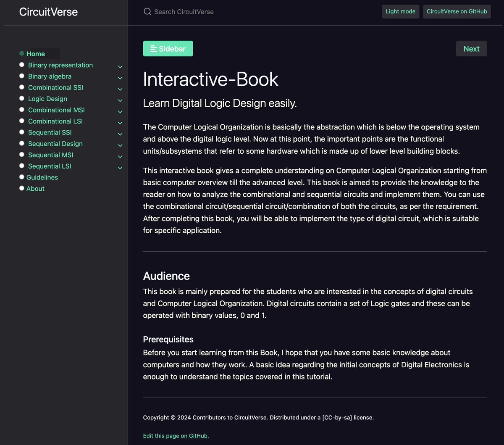504x445 pixels.
Task: Click the CircuitVerse logo
Action: coord(48,12)
